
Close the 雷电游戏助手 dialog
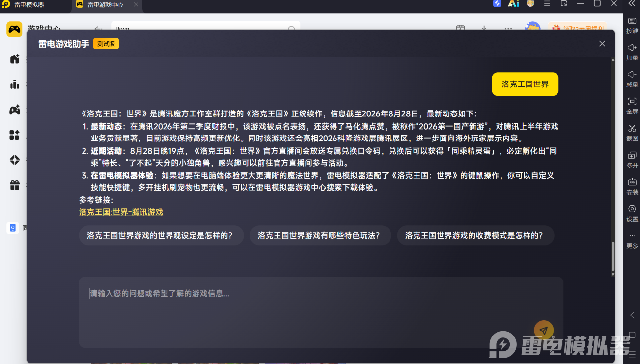(x=602, y=44)
